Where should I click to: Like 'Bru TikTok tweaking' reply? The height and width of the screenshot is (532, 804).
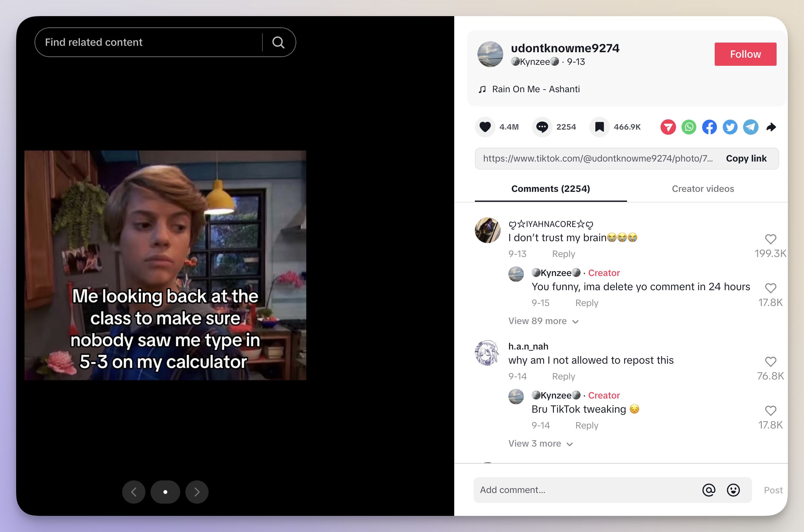[x=770, y=410]
